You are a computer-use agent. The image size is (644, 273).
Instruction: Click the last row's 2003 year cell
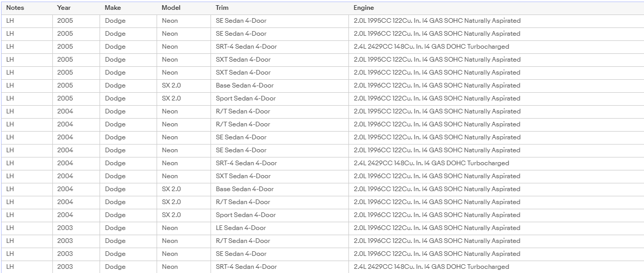tap(76, 267)
